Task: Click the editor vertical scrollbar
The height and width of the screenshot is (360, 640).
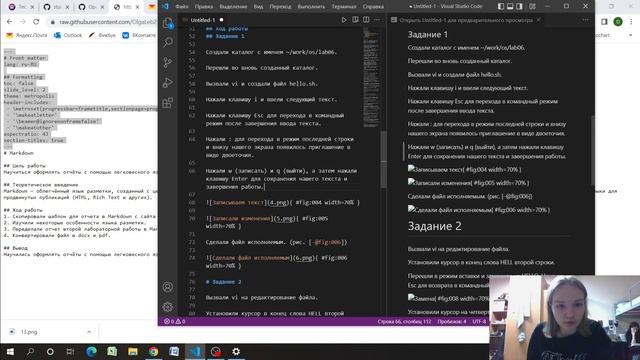Action: [x=384, y=159]
